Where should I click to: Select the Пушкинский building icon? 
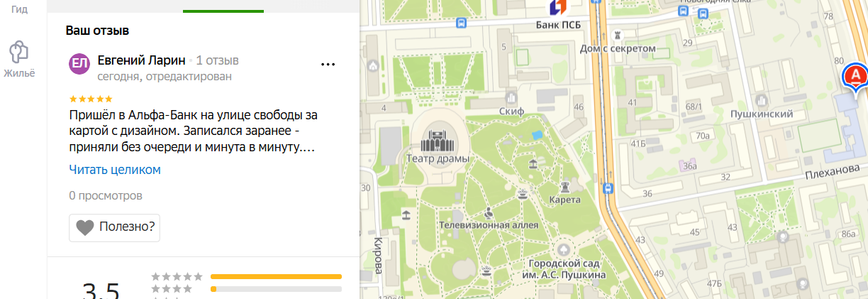coord(762,101)
